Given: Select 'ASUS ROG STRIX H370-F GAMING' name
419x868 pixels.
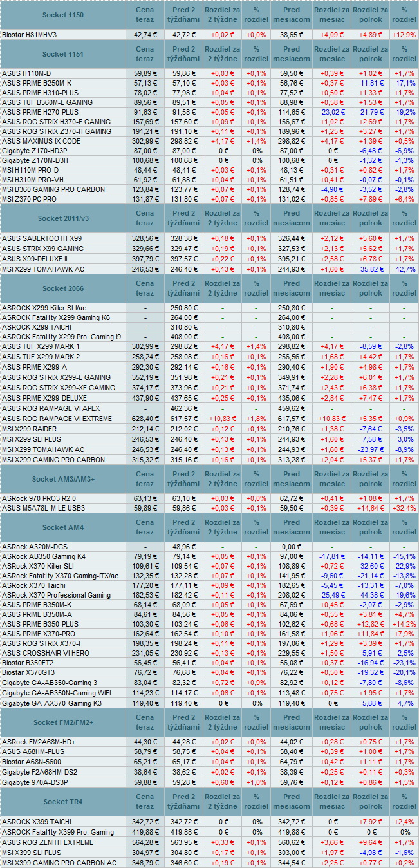Looking at the screenshot, I should tap(56, 122).
